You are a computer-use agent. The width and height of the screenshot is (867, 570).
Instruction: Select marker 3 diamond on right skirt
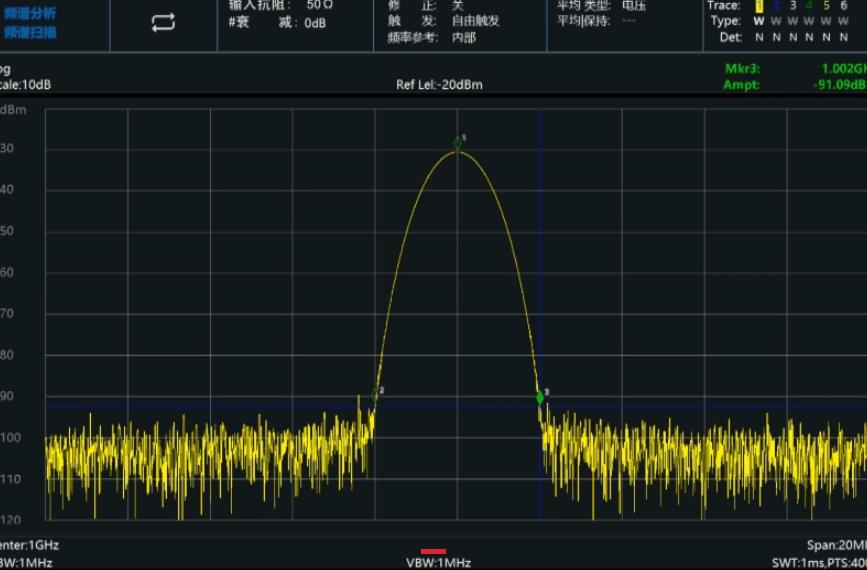pyautogui.click(x=540, y=397)
